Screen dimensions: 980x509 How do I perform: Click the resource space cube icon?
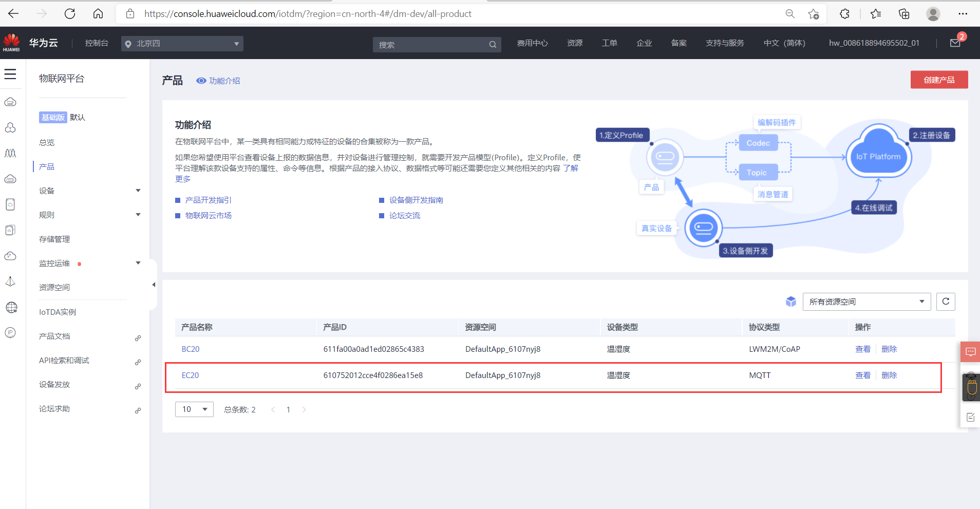[x=791, y=301]
